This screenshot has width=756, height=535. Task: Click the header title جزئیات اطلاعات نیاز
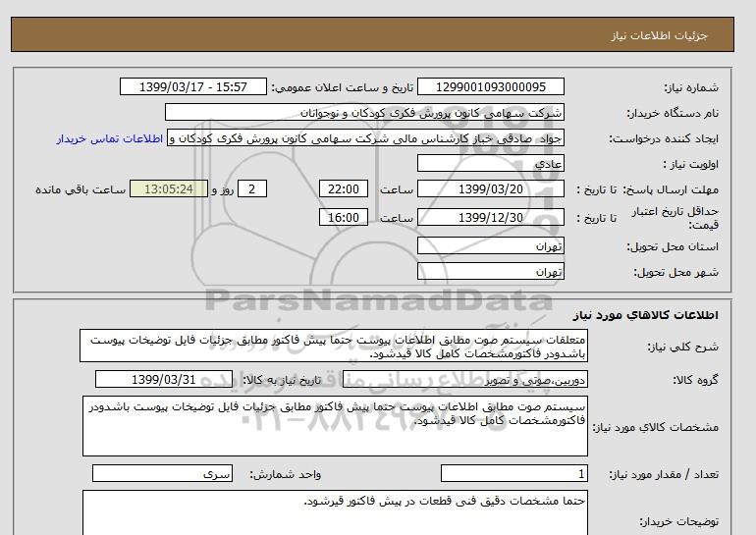click(659, 35)
